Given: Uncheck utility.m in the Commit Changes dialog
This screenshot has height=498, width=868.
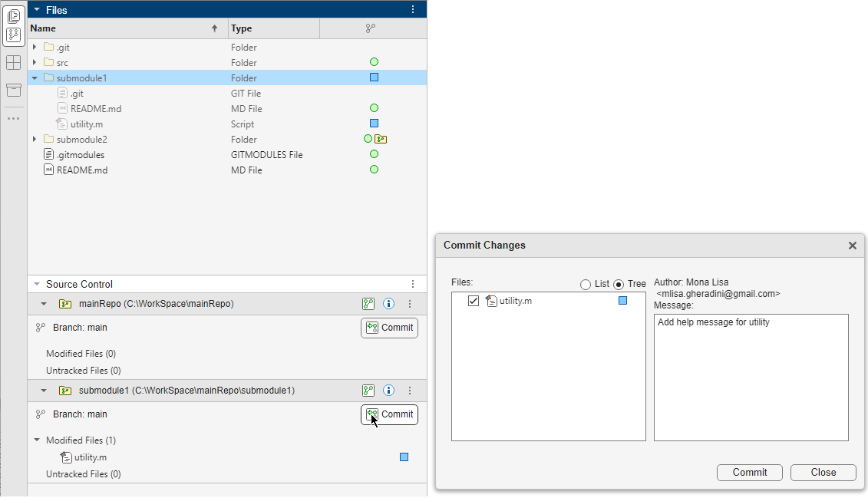Looking at the screenshot, I should tap(474, 301).
